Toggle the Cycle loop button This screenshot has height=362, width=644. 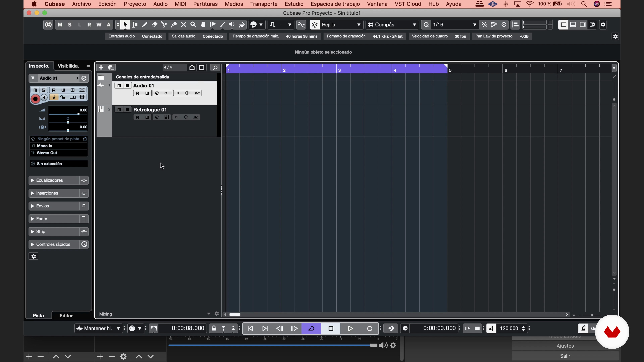coord(311,328)
